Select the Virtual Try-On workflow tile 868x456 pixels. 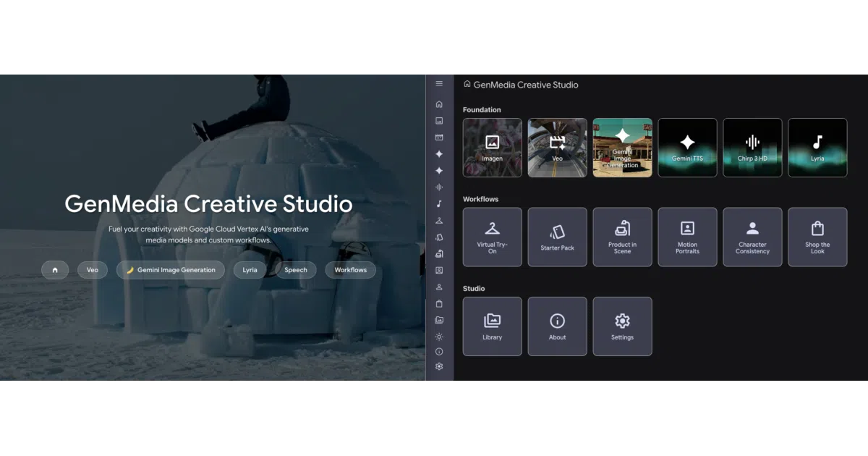point(493,237)
